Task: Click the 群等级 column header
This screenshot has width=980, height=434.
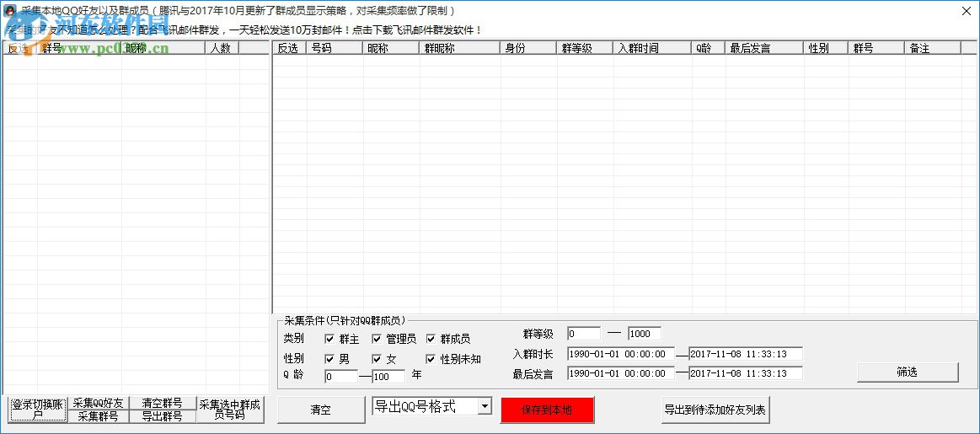Action: coord(584,48)
